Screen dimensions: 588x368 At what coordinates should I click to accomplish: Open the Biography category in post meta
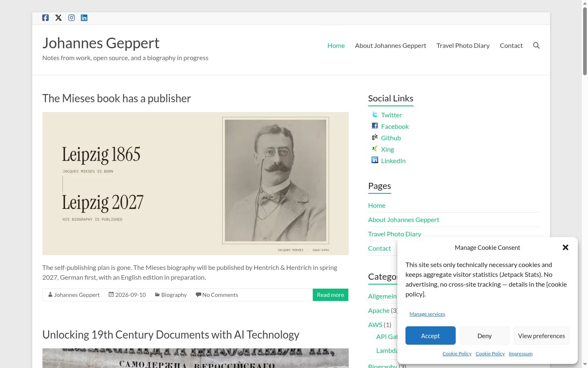[174, 295]
